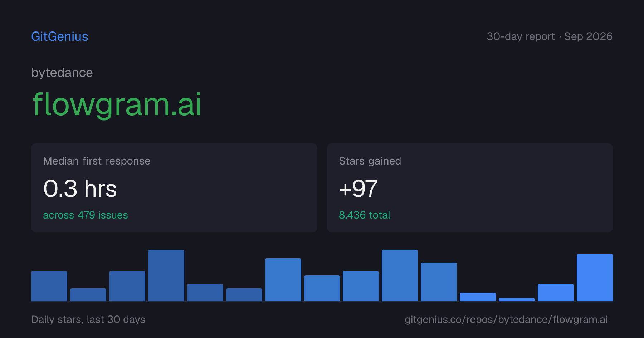Viewport: 644px width, 338px height.
Task: Open the 30-day report Sep 2026 label
Action: pos(550,36)
